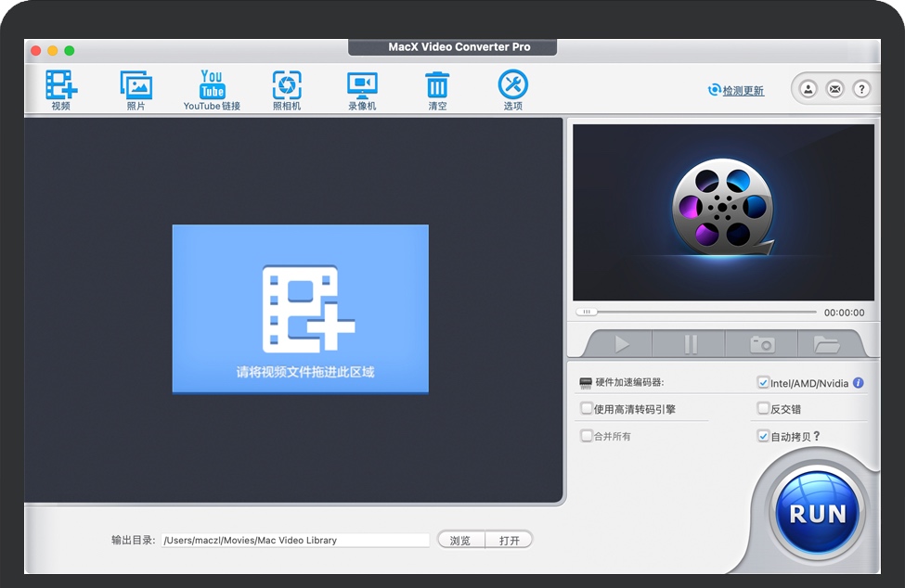Open help with the question mark icon

coord(862,89)
